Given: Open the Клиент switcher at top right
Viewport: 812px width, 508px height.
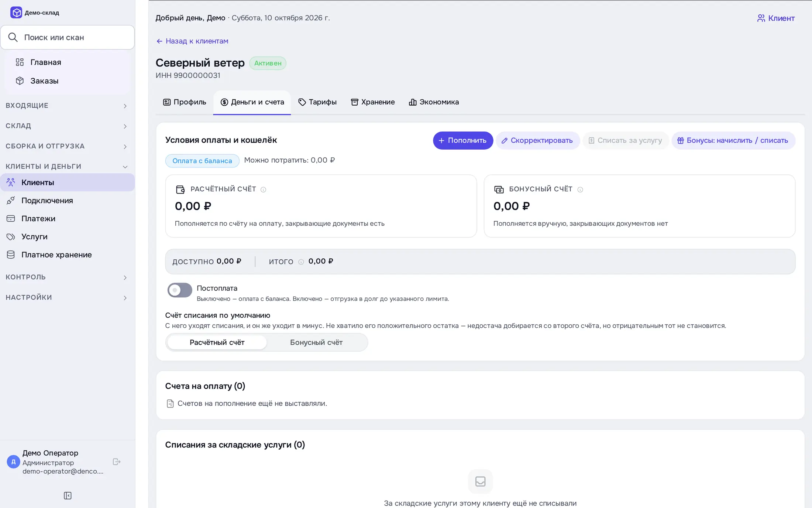Looking at the screenshot, I should pos(776,18).
